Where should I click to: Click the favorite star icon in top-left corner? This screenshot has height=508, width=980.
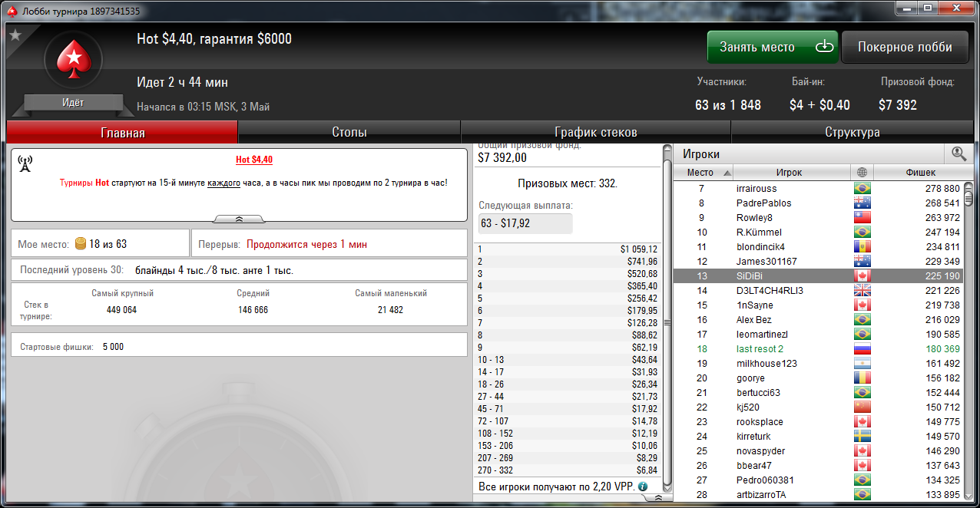(x=15, y=35)
